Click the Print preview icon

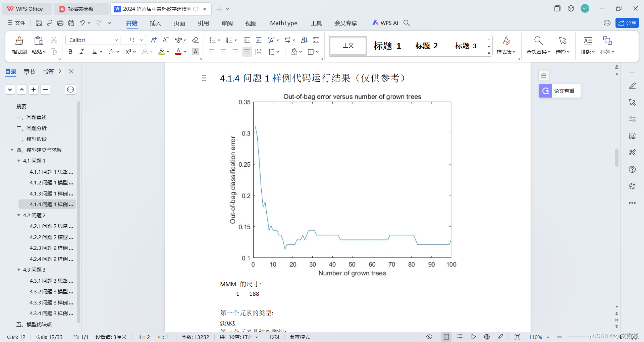click(71, 23)
